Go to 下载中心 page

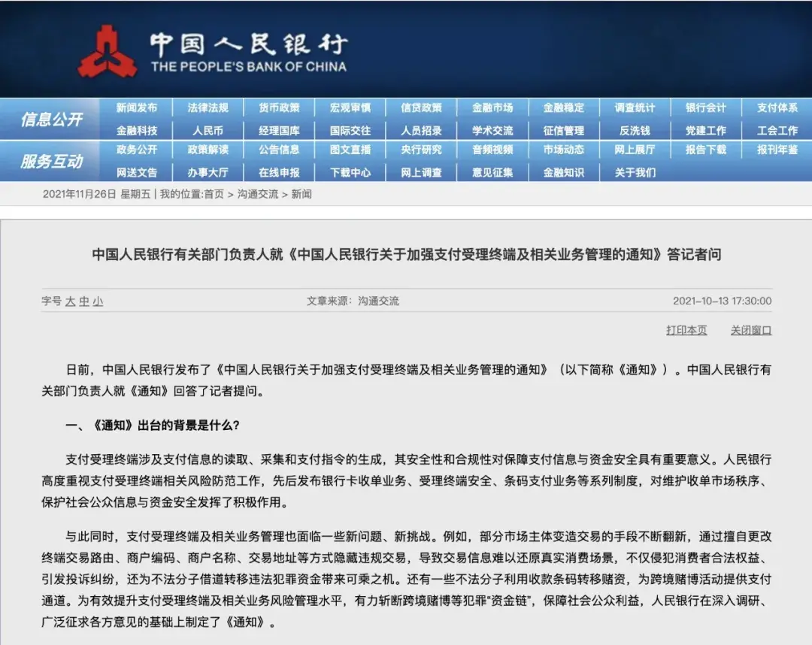tap(350, 172)
